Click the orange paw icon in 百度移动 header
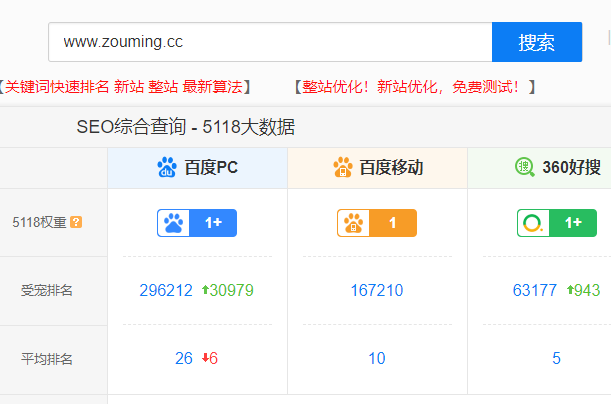 click(x=343, y=168)
